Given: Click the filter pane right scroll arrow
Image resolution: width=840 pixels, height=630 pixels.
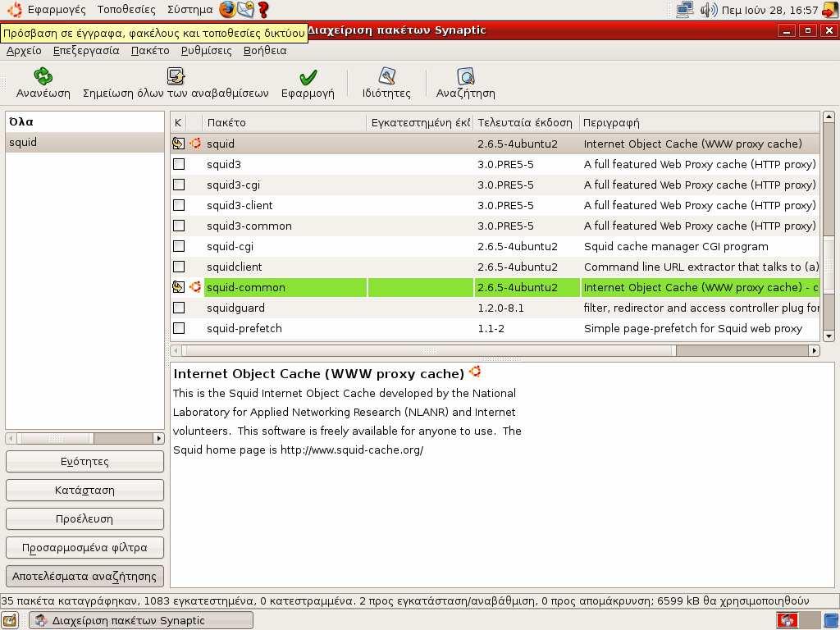Looking at the screenshot, I should point(158,438).
